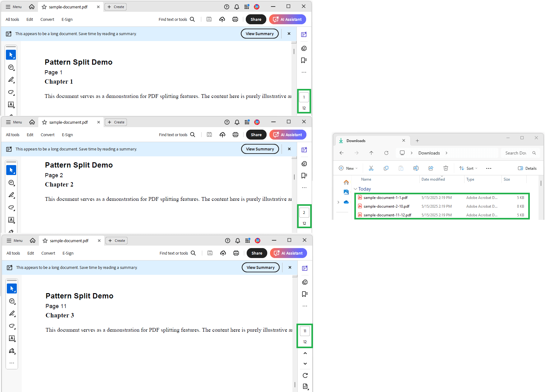Viewport: 555px width, 392px height.
Task: Star the document in the Page 1 Acrobat window
Action: (x=44, y=7)
